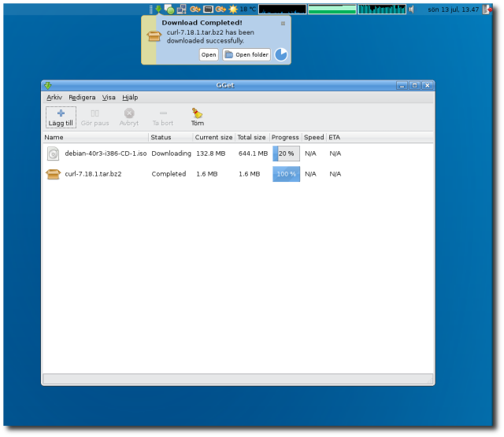This screenshot has width=504, height=437.
Task: Open the Hjälp menu
Action: click(130, 98)
